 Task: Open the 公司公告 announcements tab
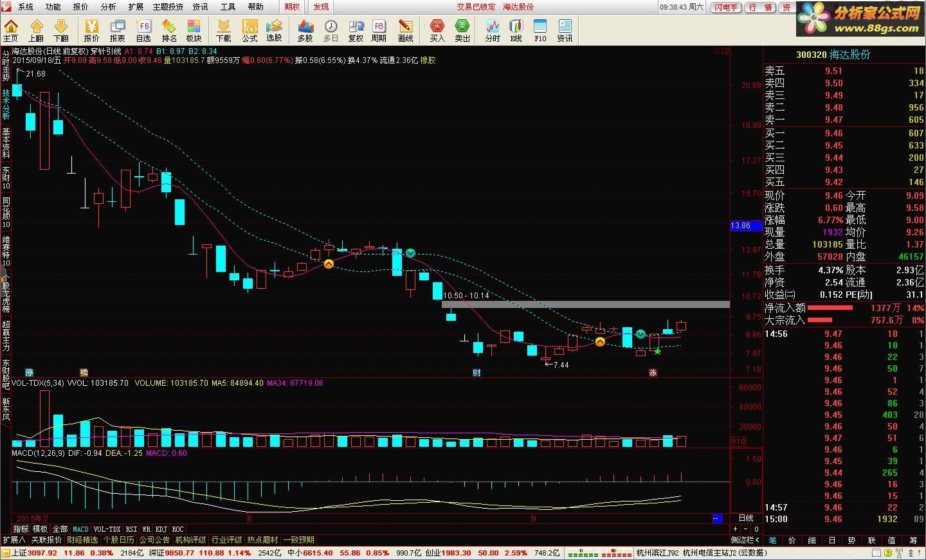[x=154, y=540]
